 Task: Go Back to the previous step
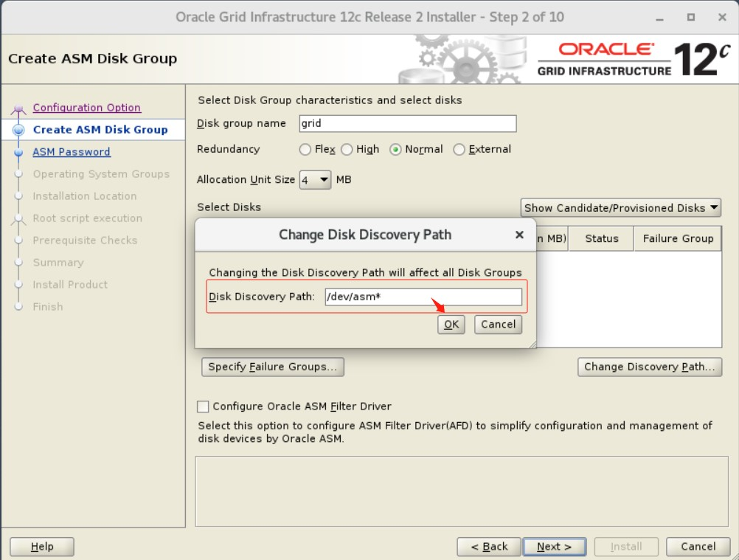click(489, 547)
